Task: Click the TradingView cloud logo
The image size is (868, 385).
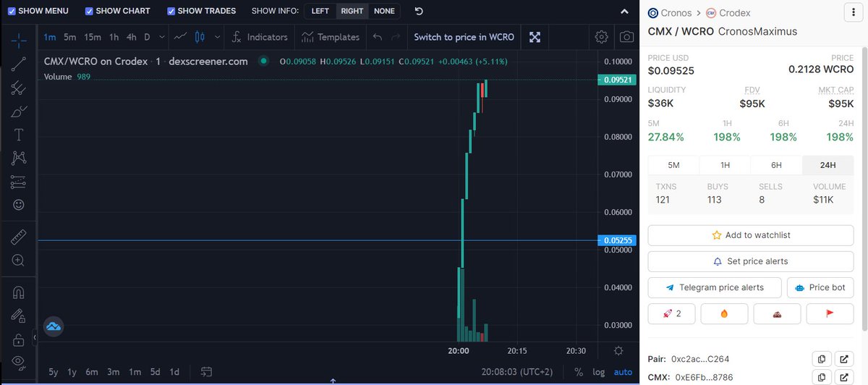Action: [54, 327]
